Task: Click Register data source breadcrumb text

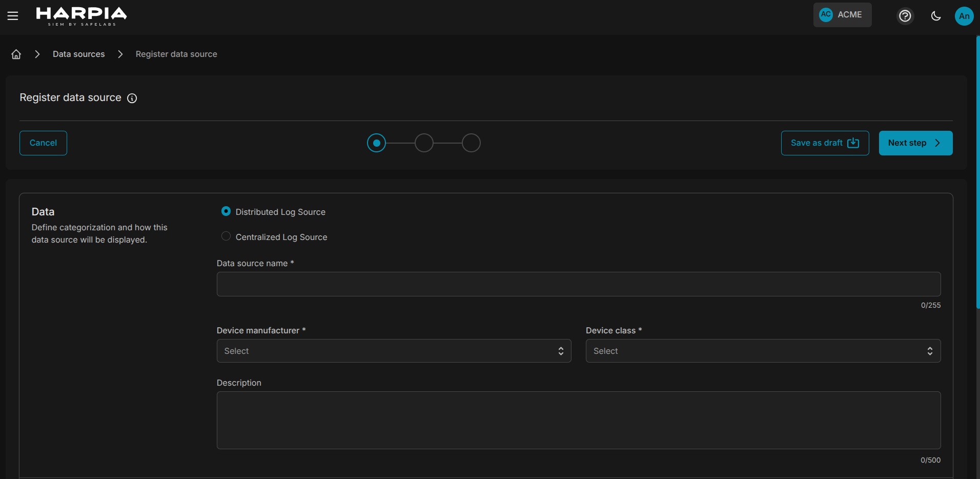Action: coord(176,54)
